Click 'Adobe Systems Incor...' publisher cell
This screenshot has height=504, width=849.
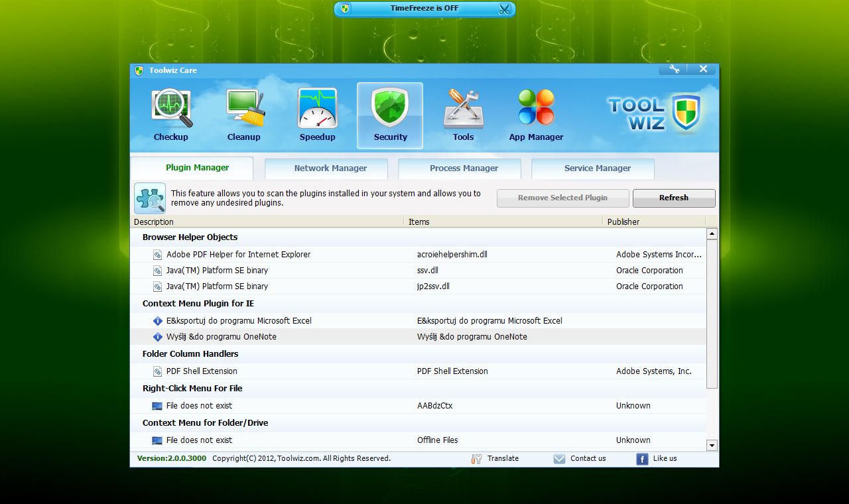(x=659, y=255)
